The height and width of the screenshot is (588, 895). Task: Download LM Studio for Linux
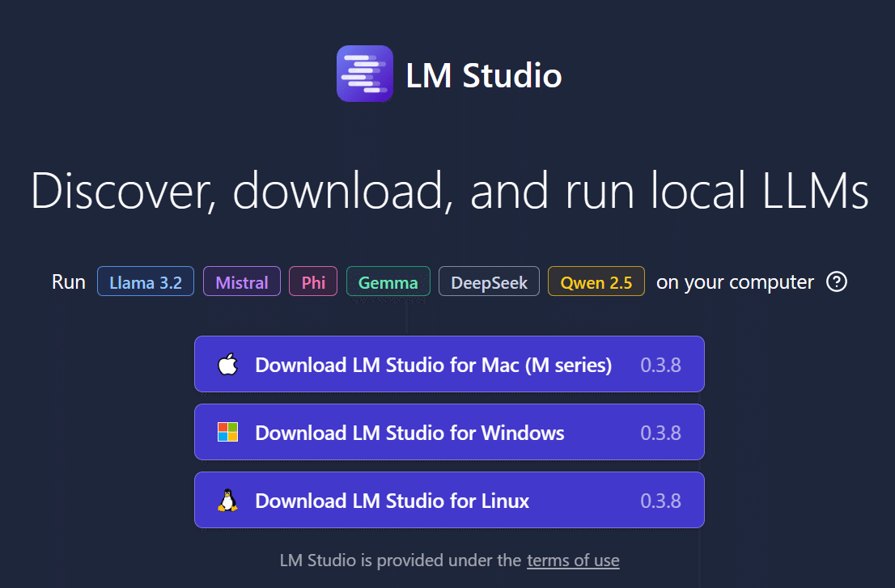click(x=449, y=500)
